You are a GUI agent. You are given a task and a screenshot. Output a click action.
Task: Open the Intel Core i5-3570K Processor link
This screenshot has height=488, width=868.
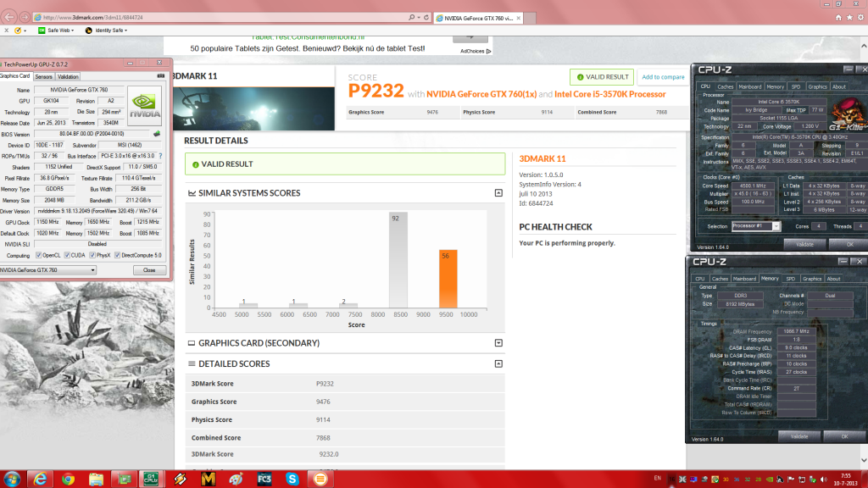coord(610,94)
